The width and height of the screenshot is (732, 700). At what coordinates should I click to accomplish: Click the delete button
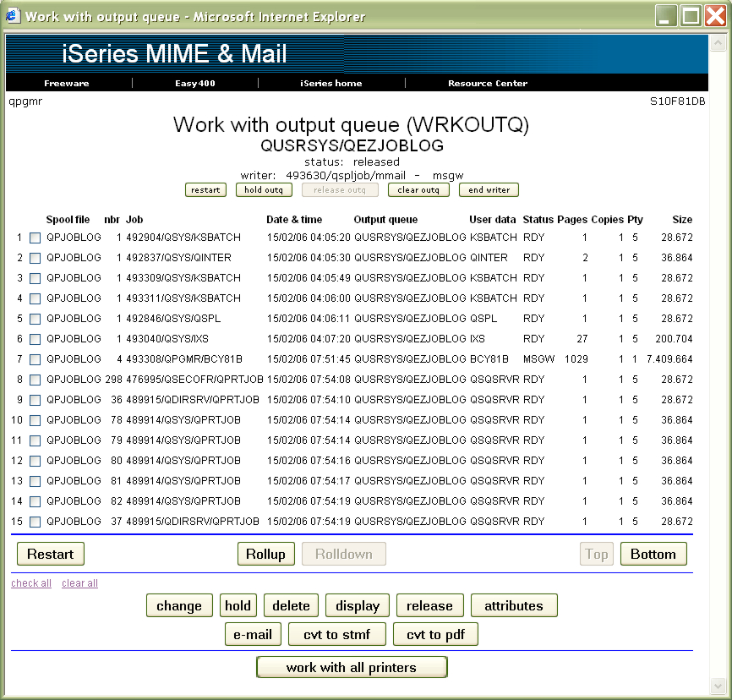pos(292,605)
